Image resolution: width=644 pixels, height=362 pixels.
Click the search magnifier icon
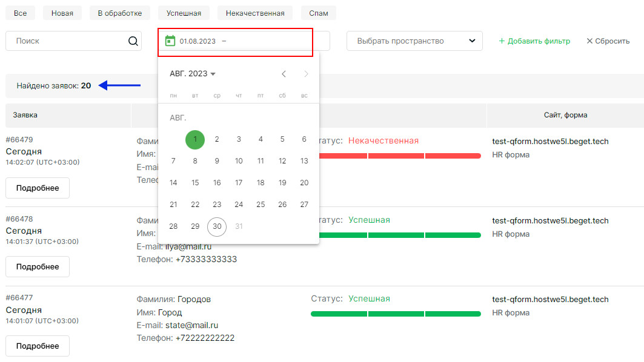pos(133,41)
